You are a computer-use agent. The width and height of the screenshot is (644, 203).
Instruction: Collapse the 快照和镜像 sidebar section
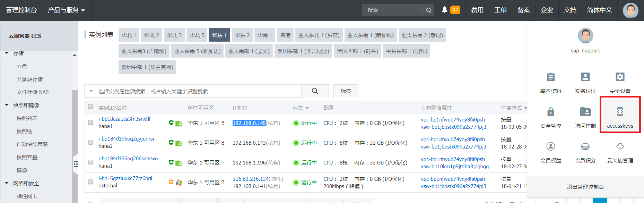pos(7,105)
